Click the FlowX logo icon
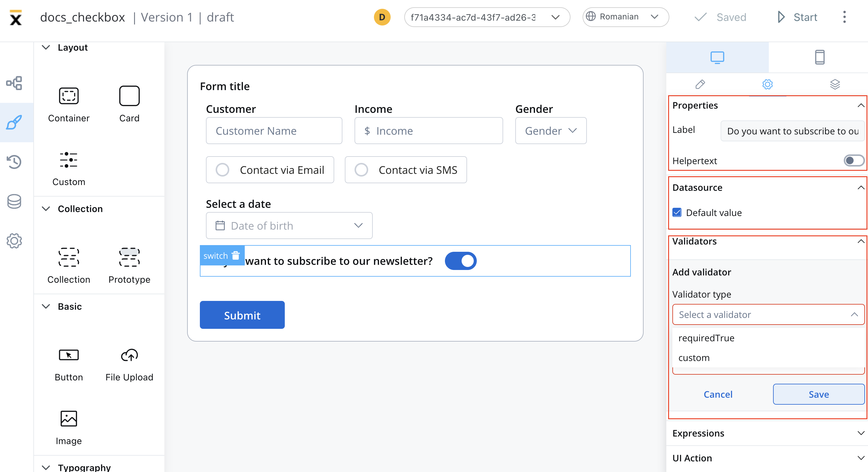The width and height of the screenshot is (868, 472). click(15, 17)
